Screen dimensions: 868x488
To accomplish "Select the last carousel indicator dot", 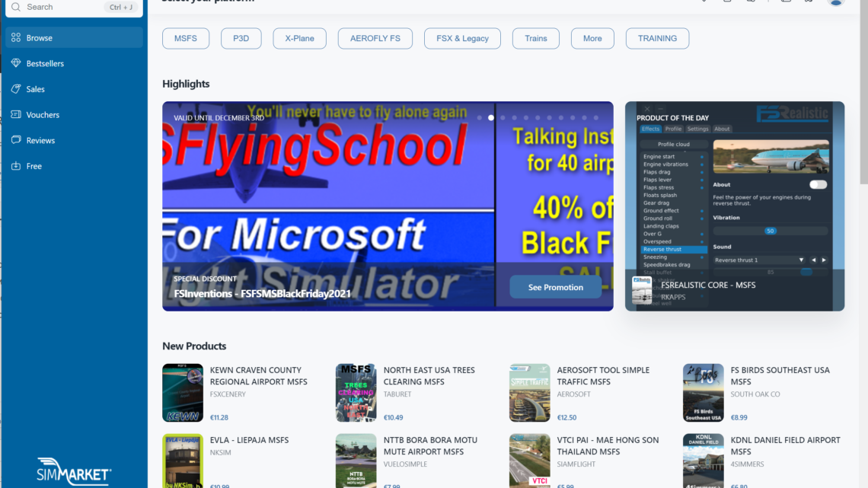I will 595,118.
